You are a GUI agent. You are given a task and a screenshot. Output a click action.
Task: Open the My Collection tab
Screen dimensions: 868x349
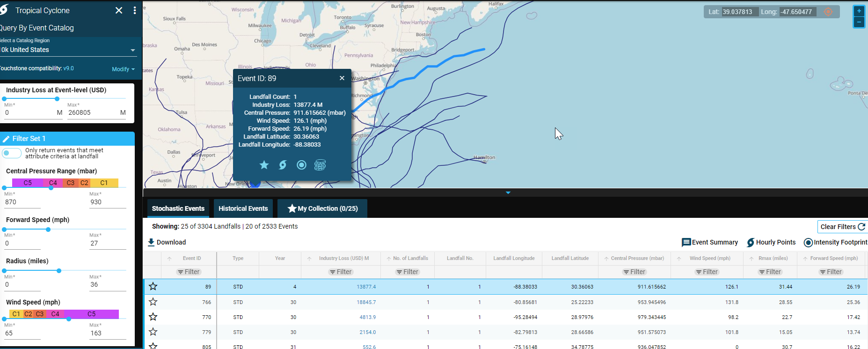click(322, 208)
